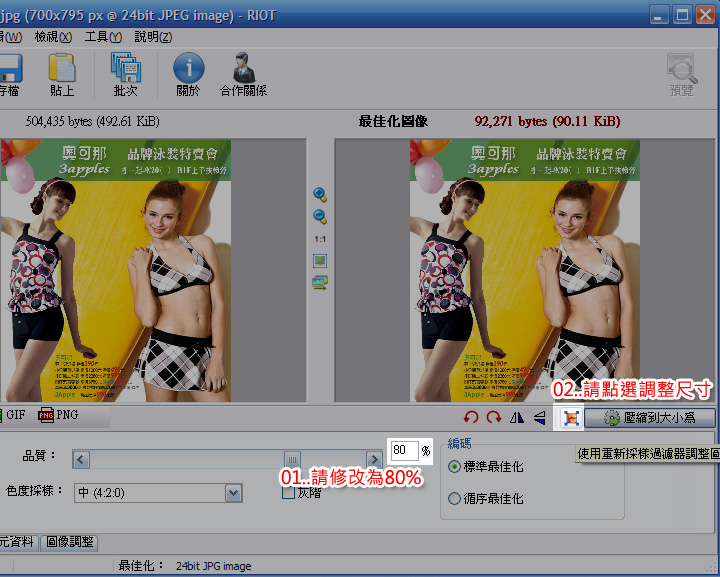Viewport: 720px width, 577px height.
Task: Switch to Image Adjustments (圖像調整) tab
Action: pyautogui.click(x=69, y=542)
